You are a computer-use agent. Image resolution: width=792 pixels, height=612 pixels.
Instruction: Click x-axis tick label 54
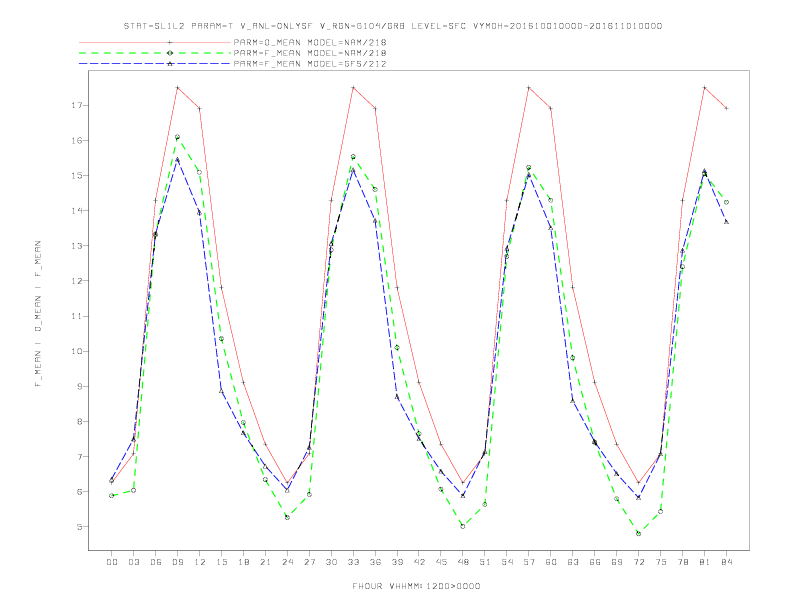[x=507, y=562]
